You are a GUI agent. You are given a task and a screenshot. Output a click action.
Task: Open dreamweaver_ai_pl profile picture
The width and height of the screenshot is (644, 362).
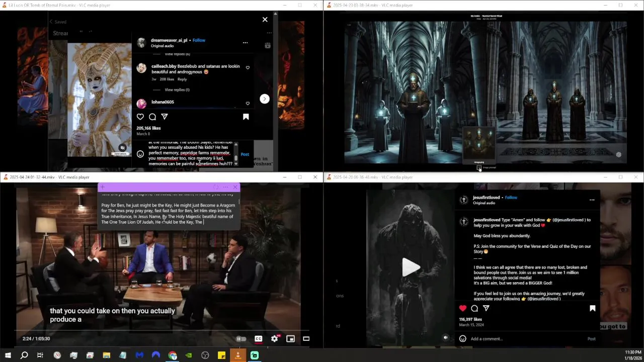click(141, 43)
